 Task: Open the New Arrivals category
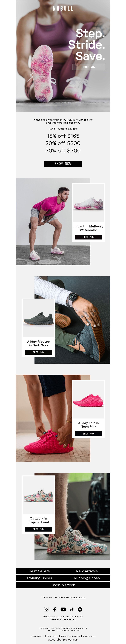point(87,571)
